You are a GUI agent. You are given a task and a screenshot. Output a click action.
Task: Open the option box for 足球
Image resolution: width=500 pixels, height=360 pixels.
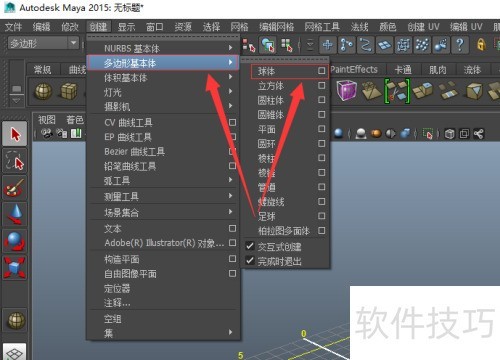[x=321, y=216]
